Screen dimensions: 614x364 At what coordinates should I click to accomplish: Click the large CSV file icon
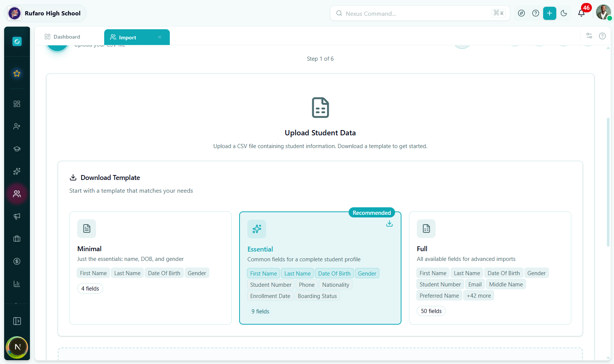point(320,108)
